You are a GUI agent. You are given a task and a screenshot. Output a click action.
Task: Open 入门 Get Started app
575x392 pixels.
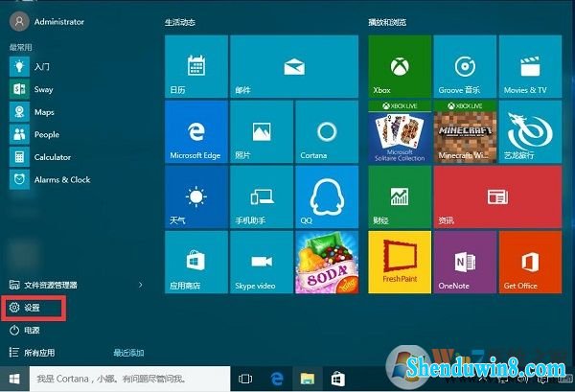pyautogui.click(x=30, y=67)
